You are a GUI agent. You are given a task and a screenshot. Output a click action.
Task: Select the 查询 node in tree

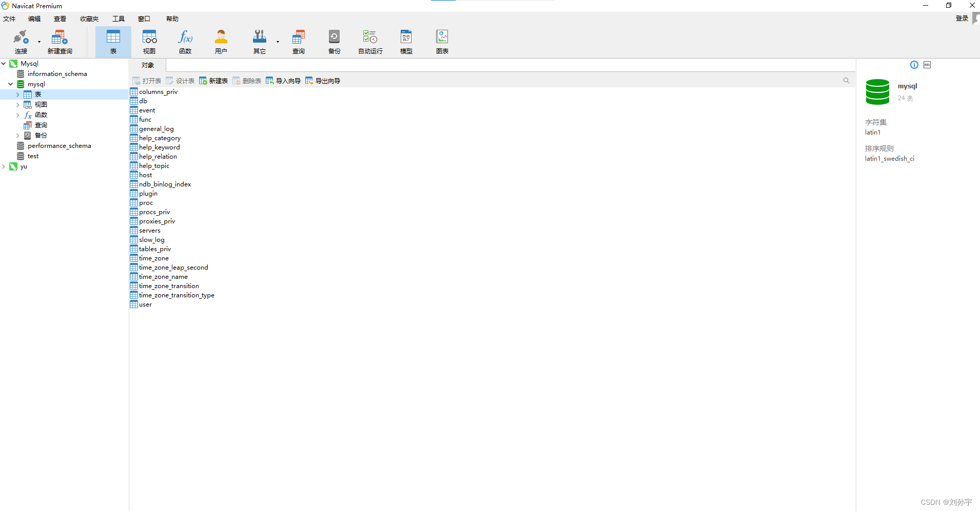pyautogui.click(x=41, y=125)
